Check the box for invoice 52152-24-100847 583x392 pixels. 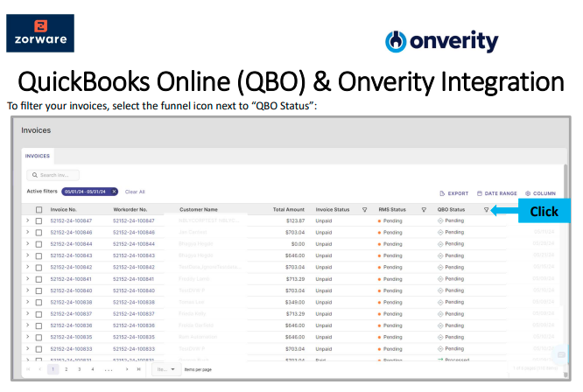[39, 221]
